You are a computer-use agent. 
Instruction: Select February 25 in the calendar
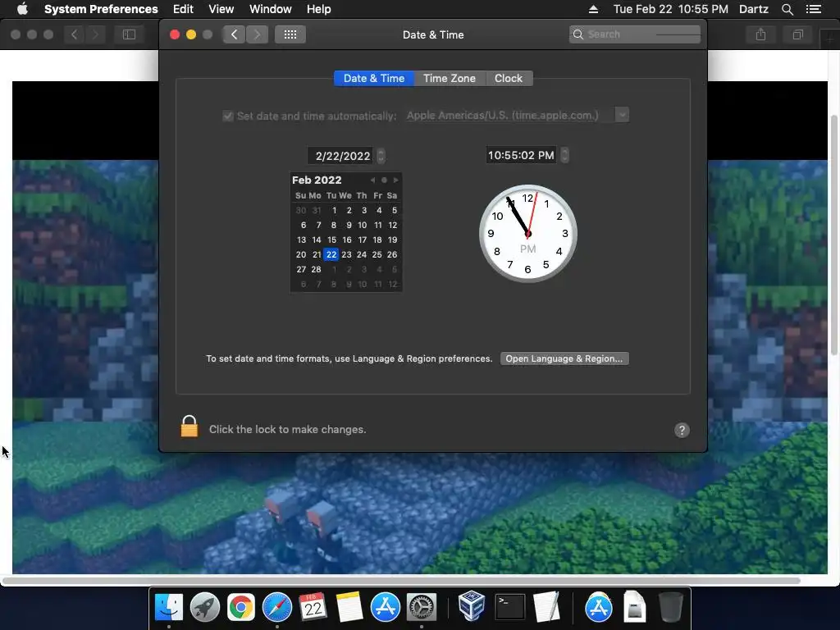point(377,254)
